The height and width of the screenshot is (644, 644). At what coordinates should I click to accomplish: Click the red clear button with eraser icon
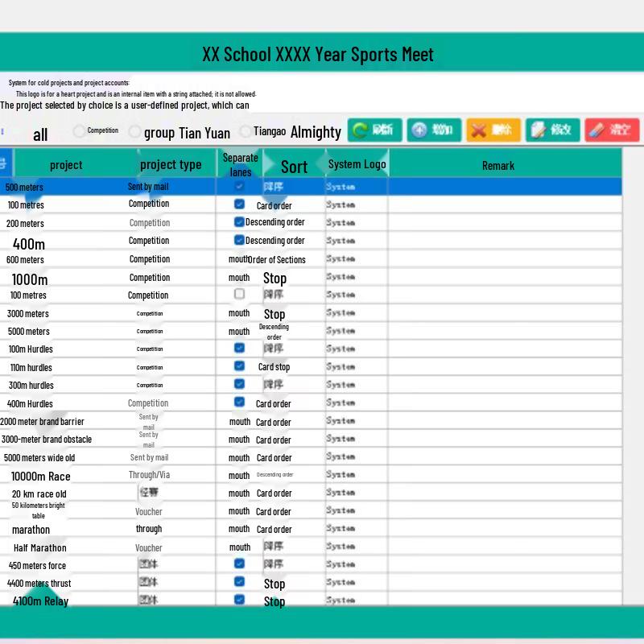pos(612,130)
